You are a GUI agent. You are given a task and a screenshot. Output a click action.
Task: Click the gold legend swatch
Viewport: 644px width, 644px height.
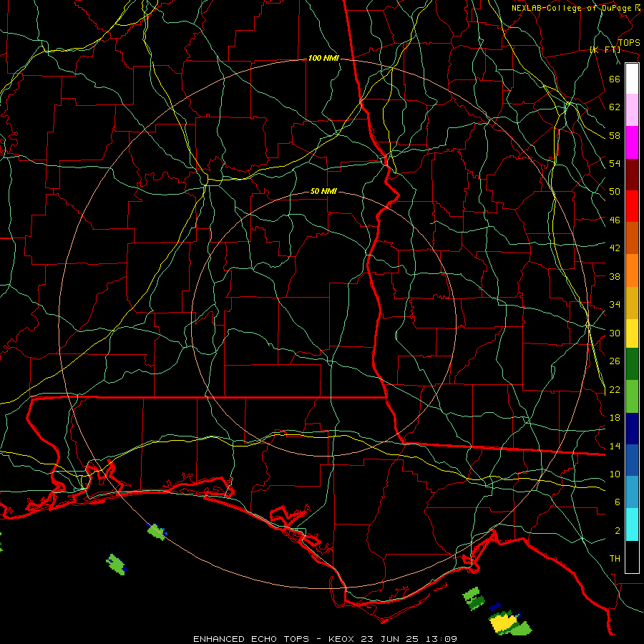coord(632,303)
